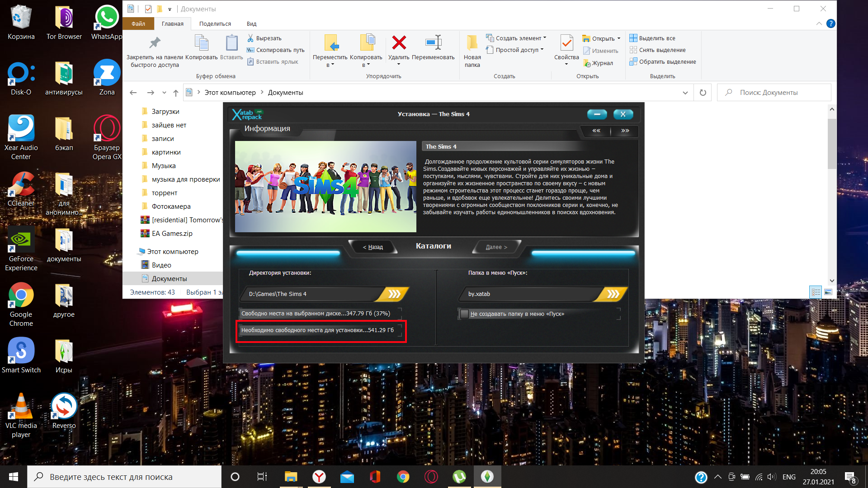Pin to Quick access (Закрепить) icon

(x=155, y=43)
